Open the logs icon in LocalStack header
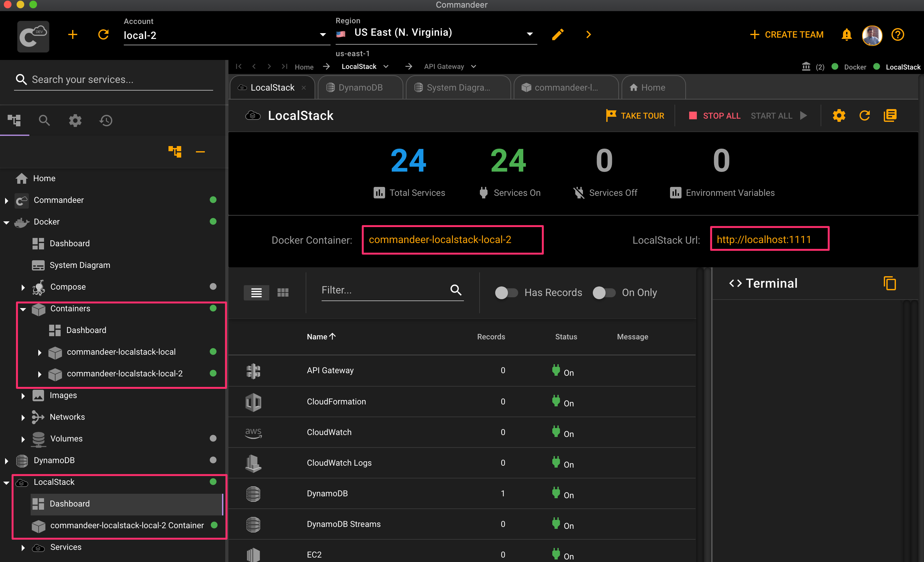924x562 pixels. point(890,115)
